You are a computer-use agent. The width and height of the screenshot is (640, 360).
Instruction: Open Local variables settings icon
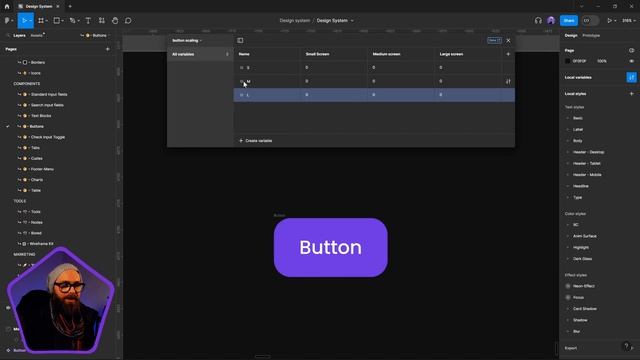[x=631, y=77]
